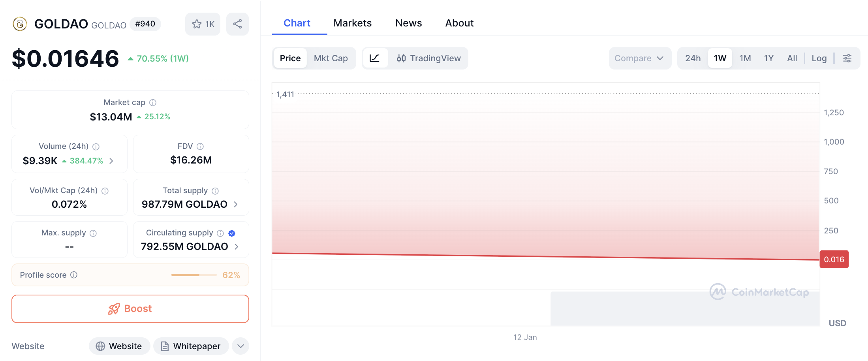Expand the Total supply details chevron
The height and width of the screenshot is (361, 868).
236,204
